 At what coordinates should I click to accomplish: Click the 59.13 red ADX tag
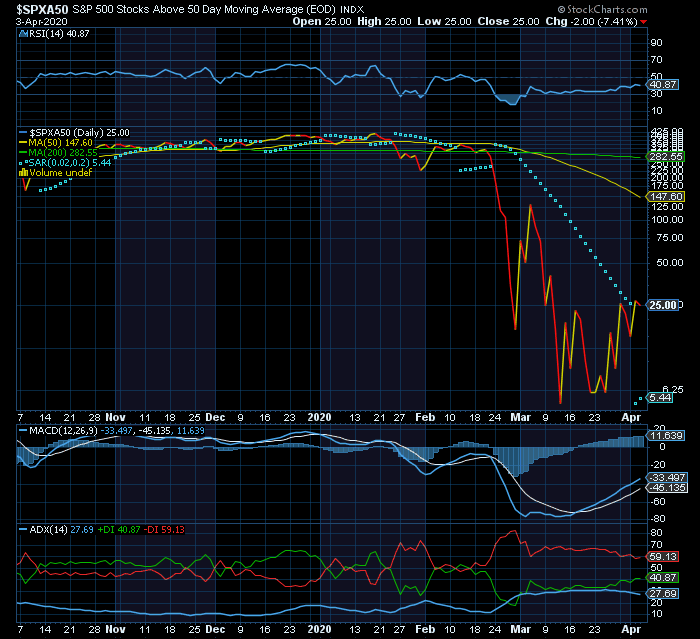click(x=663, y=556)
